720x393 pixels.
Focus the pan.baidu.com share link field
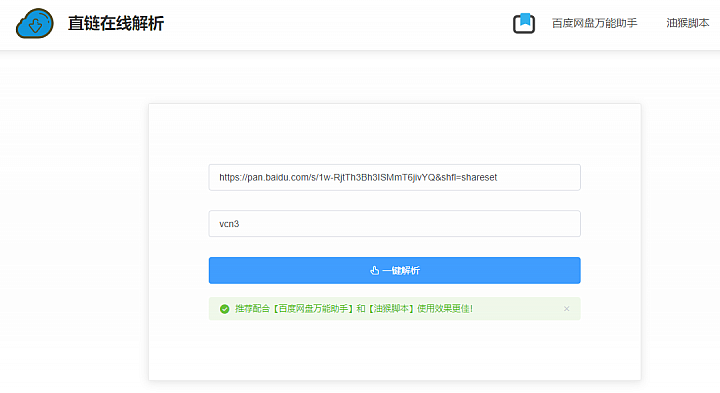pyautogui.click(x=394, y=177)
